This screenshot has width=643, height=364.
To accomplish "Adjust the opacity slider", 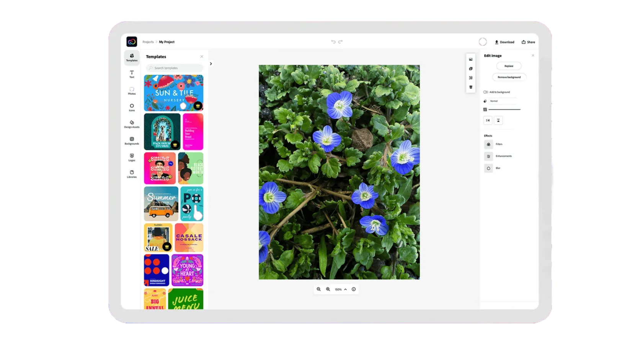I will (504, 110).
